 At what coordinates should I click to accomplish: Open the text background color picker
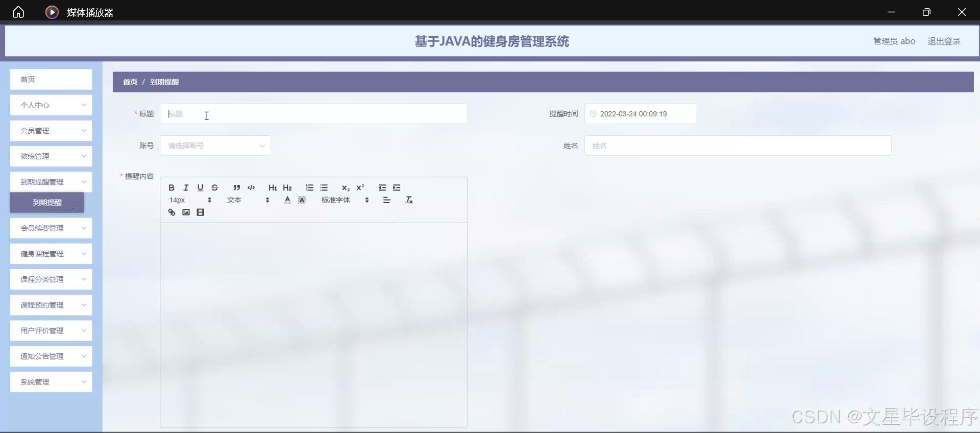tap(302, 200)
